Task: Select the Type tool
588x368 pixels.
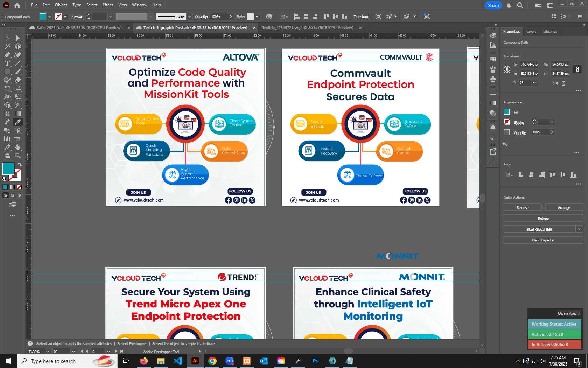Action: tap(7, 63)
